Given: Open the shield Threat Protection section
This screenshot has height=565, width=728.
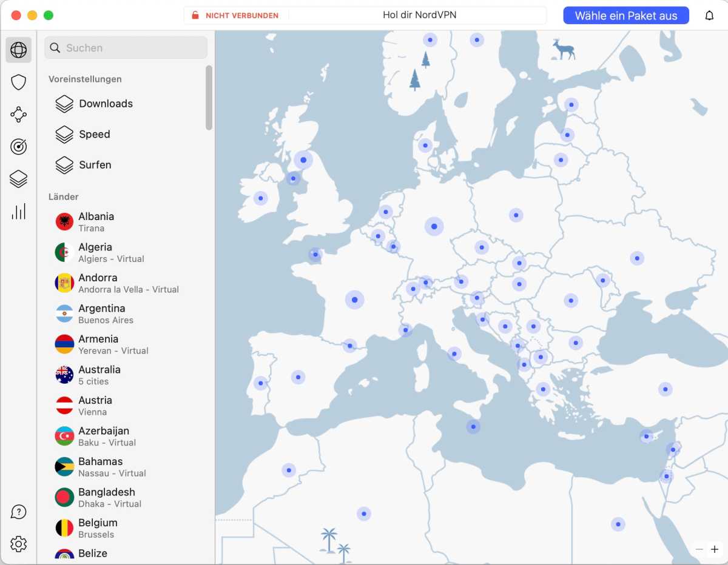Looking at the screenshot, I should click(x=19, y=82).
